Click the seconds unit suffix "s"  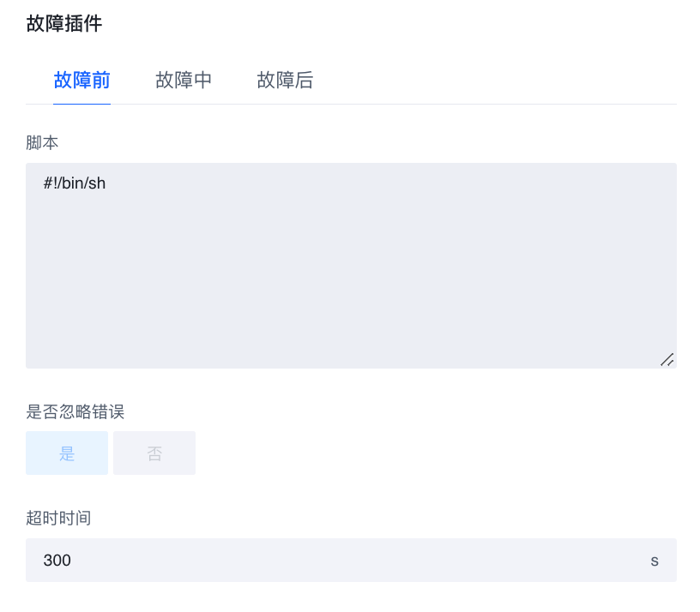click(655, 561)
